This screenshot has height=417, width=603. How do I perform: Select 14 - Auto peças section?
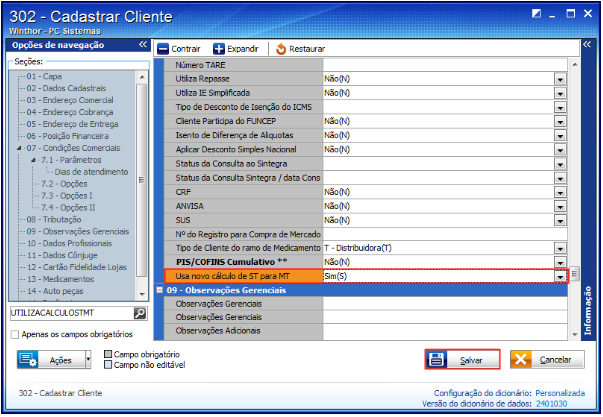pyautogui.click(x=55, y=291)
